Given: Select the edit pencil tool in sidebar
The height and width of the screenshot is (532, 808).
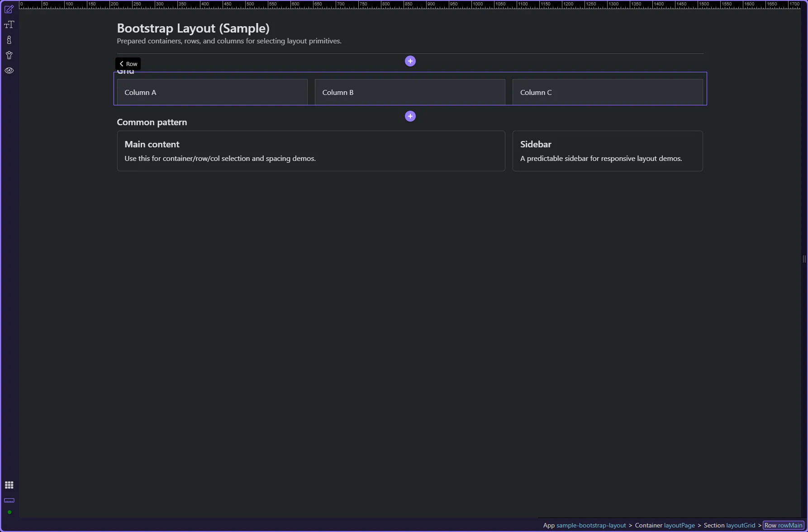Looking at the screenshot, I should tap(9, 9).
